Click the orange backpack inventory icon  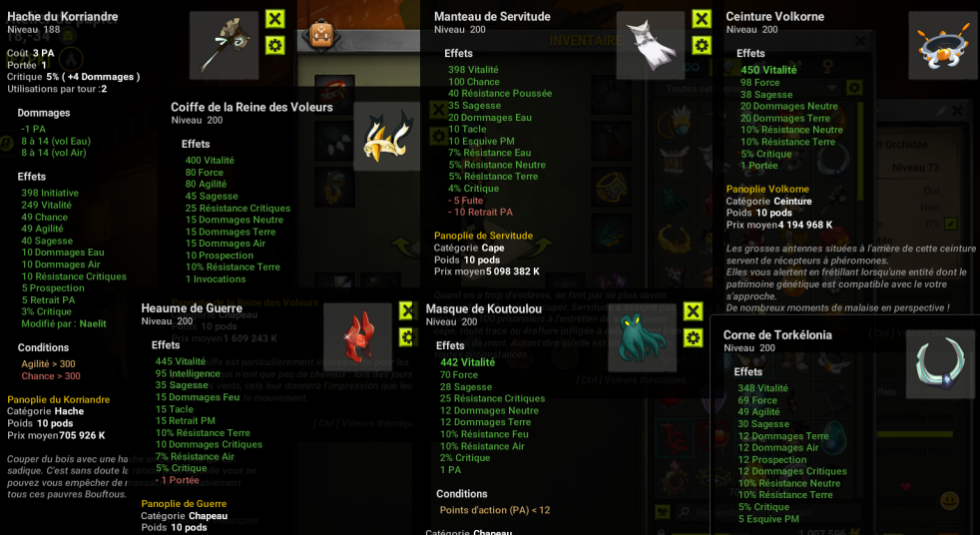pyautogui.click(x=321, y=34)
